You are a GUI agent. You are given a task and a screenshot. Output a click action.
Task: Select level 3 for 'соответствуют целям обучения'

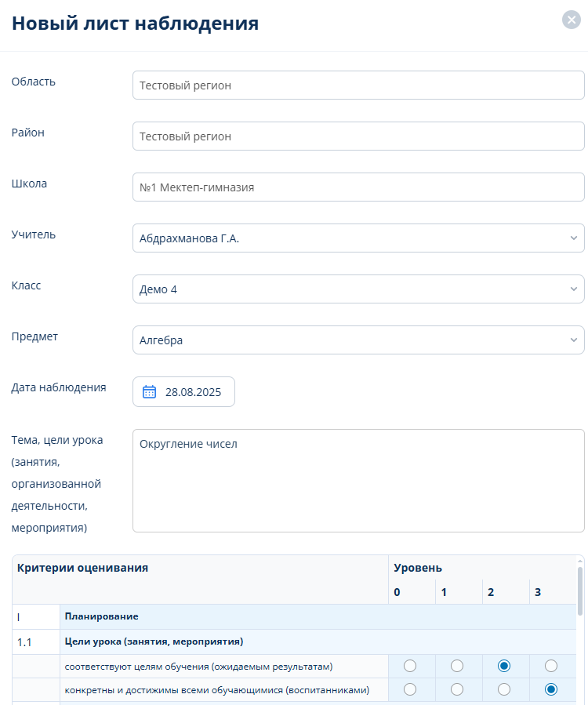[551, 666]
